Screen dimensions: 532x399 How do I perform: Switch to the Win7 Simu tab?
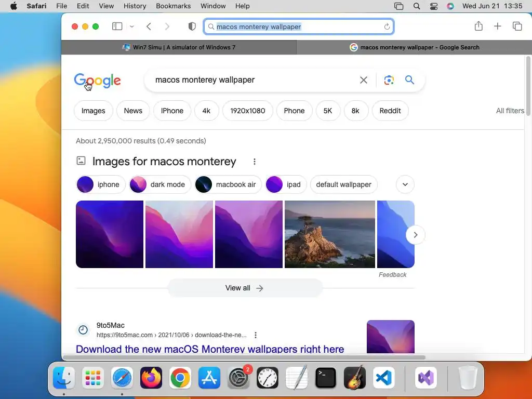pos(179,47)
